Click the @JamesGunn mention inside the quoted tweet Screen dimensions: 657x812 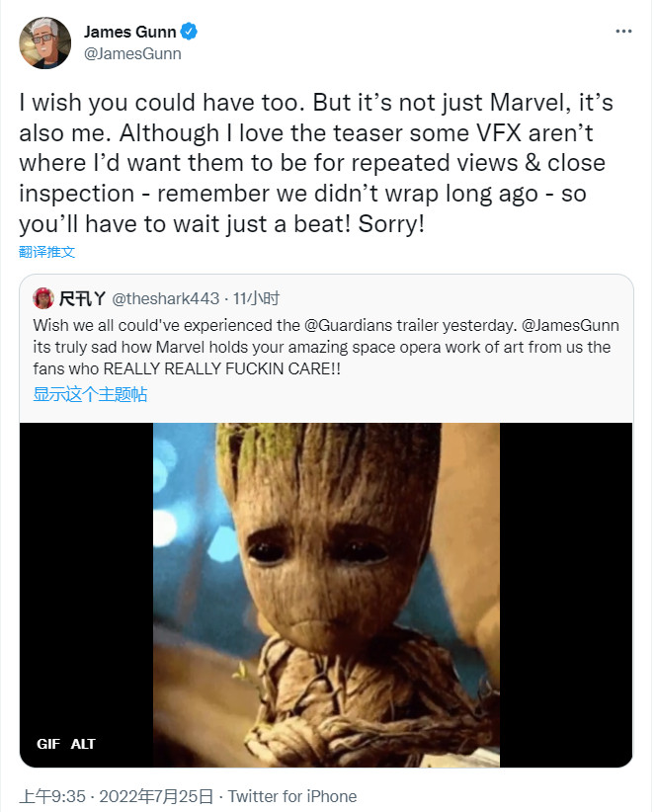(x=566, y=324)
